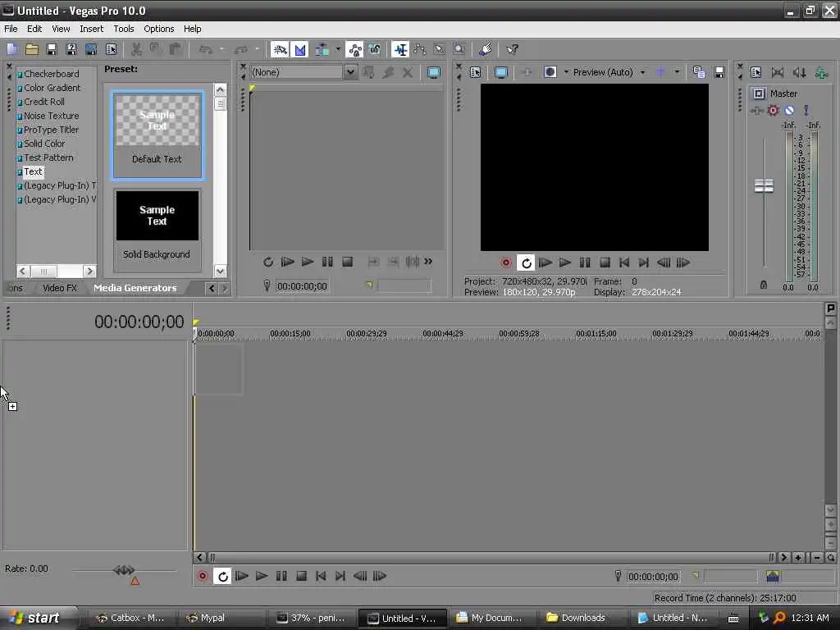The width and height of the screenshot is (840, 630).
Task: Switch to the Video FX tab
Action: point(60,288)
